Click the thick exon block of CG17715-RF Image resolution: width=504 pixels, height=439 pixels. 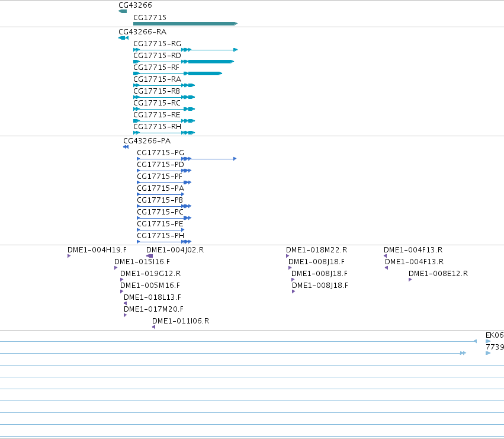[x=205, y=73]
